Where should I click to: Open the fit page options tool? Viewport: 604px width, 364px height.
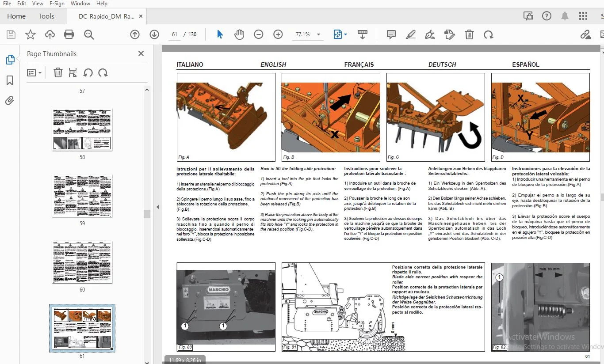(x=338, y=34)
